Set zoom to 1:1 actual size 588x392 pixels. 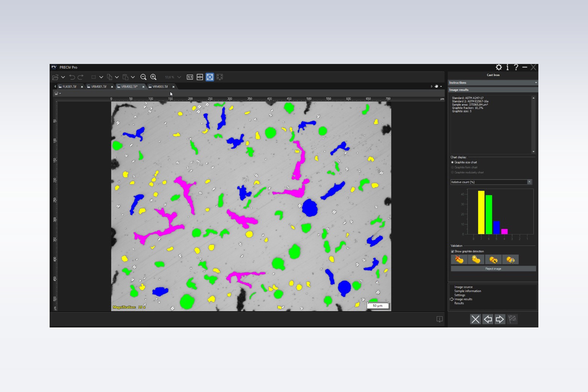click(190, 77)
